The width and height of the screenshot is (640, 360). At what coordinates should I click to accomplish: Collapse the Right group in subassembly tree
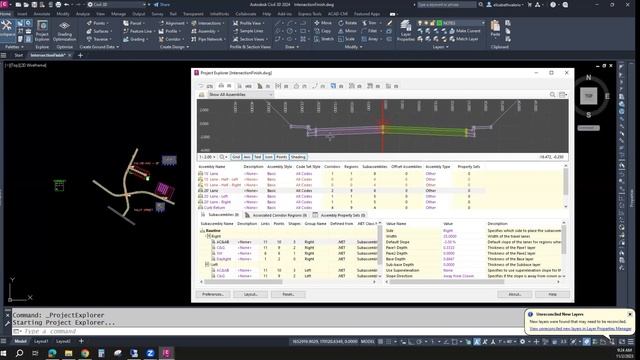point(208,236)
